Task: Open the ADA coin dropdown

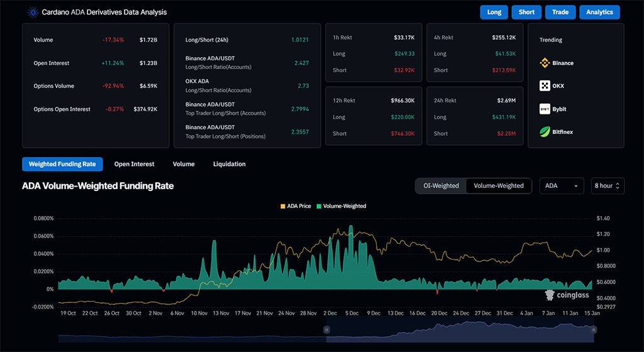Action: 562,185
